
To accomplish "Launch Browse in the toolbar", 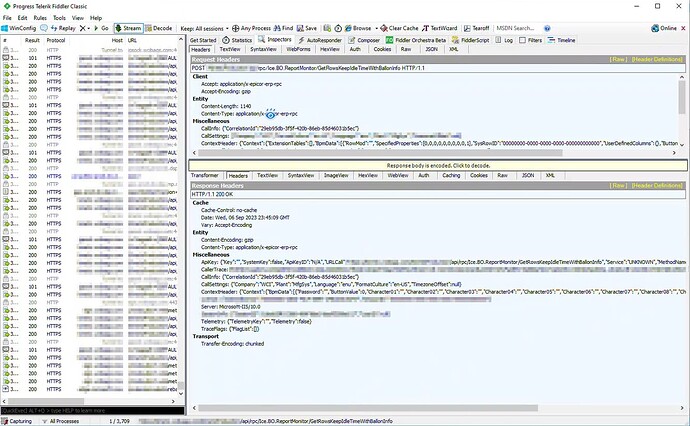I will [358, 28].
